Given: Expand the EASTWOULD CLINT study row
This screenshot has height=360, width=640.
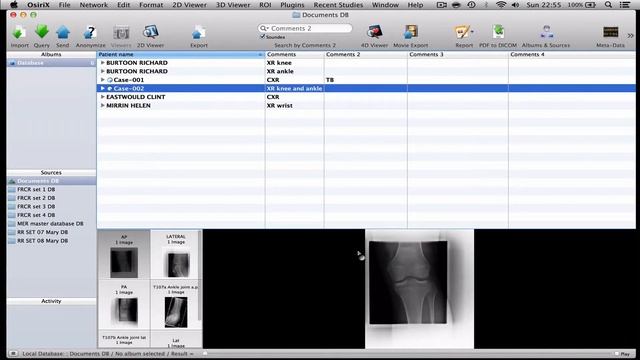Looking at the screenshot, I should coord(102,97).
